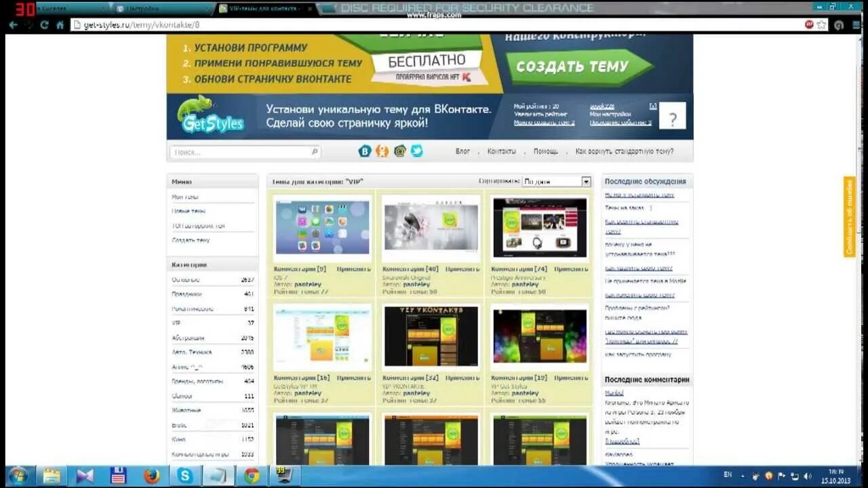Screen dimensions: 868x488
Task: Open the Блог menu link
Action: tap(462, 151)
